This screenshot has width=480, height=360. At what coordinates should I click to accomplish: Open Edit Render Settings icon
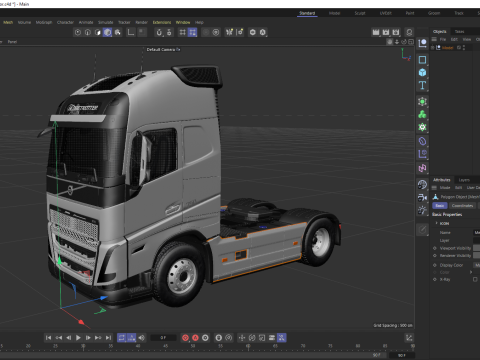click(x=396, y=32)
